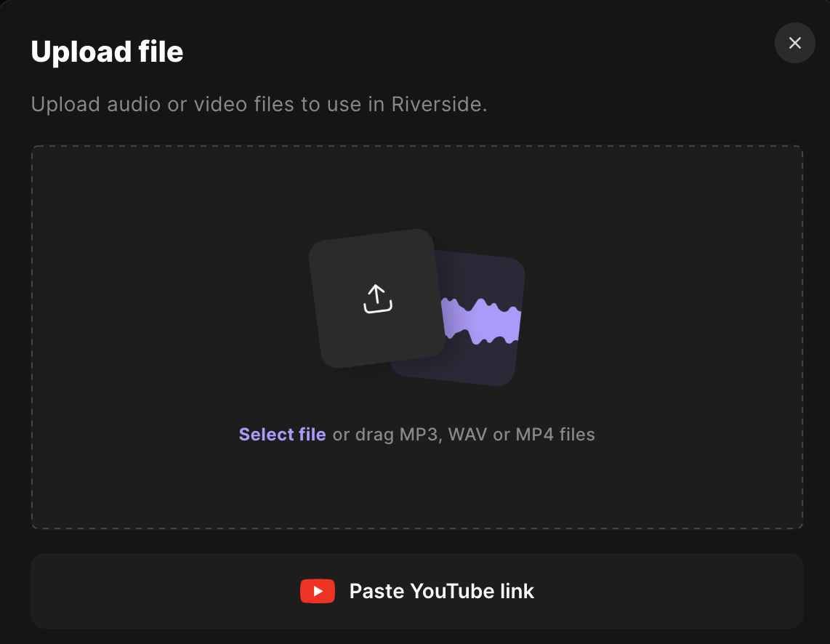
Task: Click the "Paste YouTube link" text label
Action: [441, 591]
